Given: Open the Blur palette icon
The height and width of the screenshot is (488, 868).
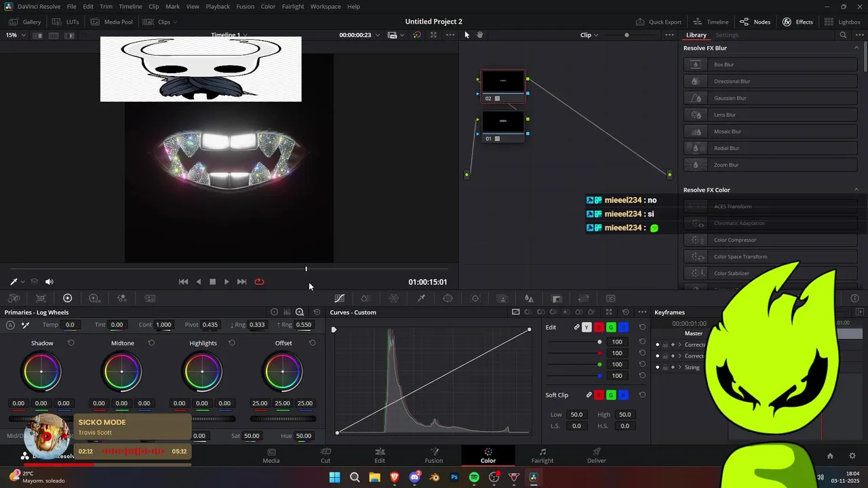Looking at the screenshot, I should pyautogui.click(x=529, y=298).
